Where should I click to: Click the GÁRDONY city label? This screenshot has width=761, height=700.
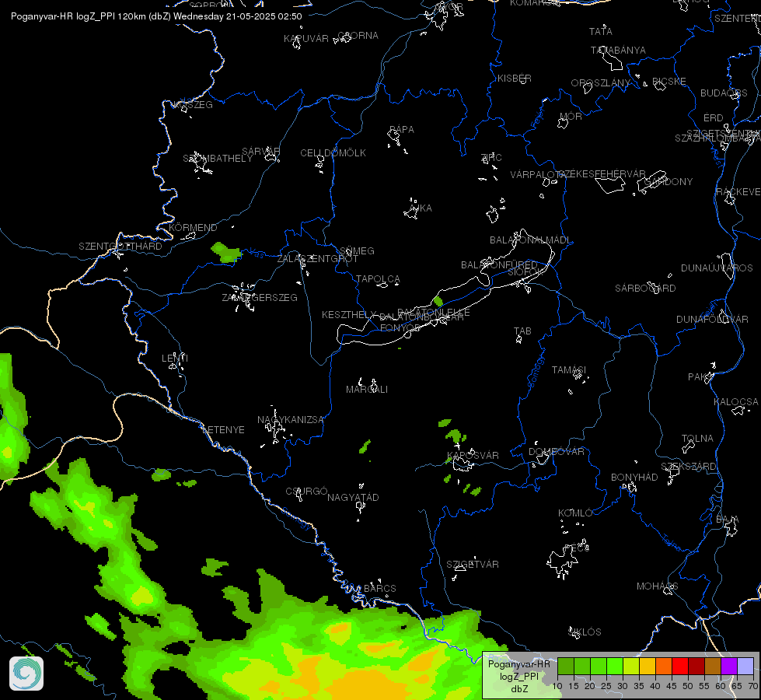(x=668, y=182)
